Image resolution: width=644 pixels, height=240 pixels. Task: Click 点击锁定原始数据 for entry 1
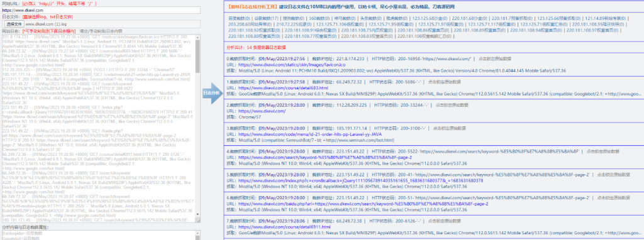point(445,82)
